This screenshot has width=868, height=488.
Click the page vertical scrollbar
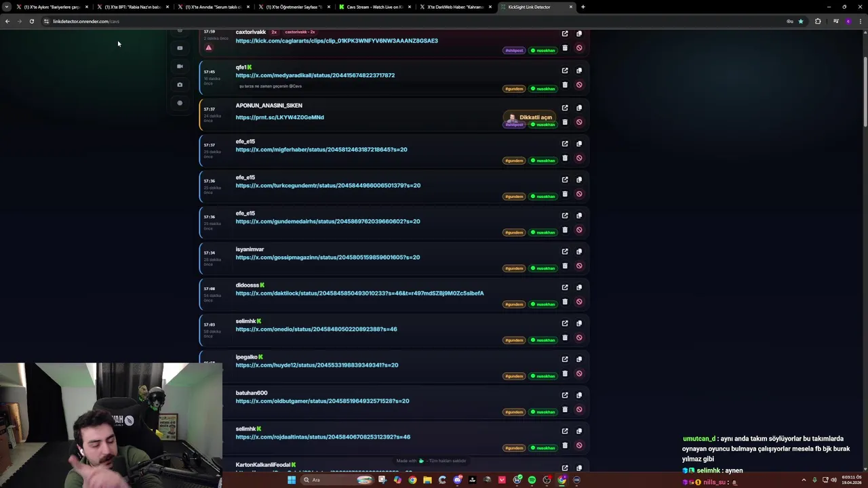[x=865, y=91]
